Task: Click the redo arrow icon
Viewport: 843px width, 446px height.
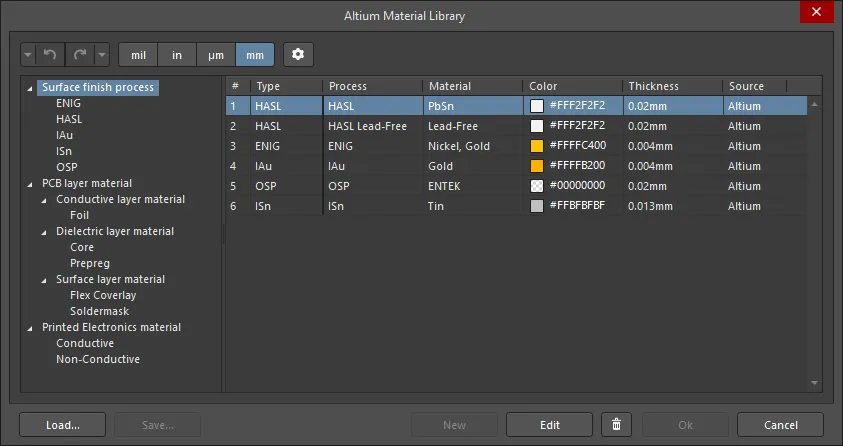Action: (x=80, y=55)
